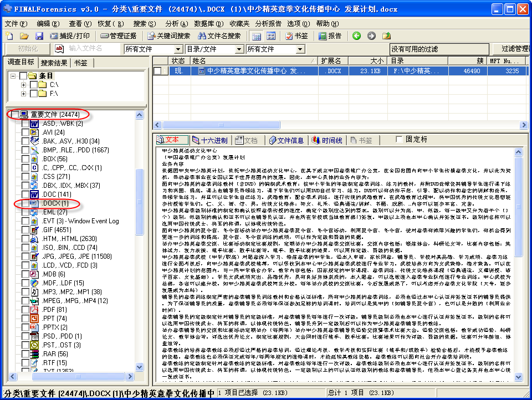Click the .MP3 music file type icon

coord(34,292)
